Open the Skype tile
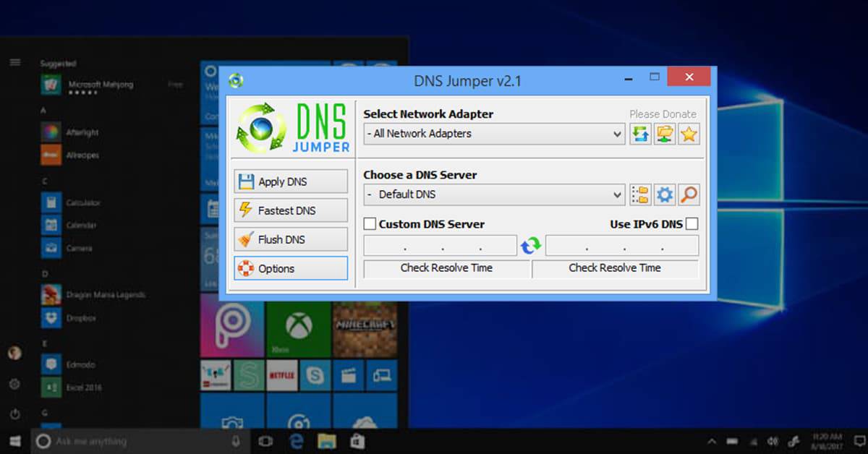 (315, 375)
